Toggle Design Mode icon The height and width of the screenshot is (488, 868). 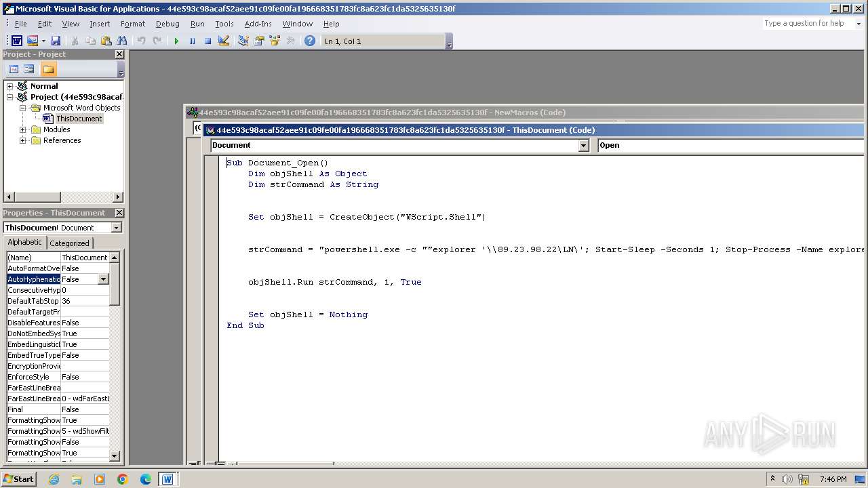click(x=223, y=41)
